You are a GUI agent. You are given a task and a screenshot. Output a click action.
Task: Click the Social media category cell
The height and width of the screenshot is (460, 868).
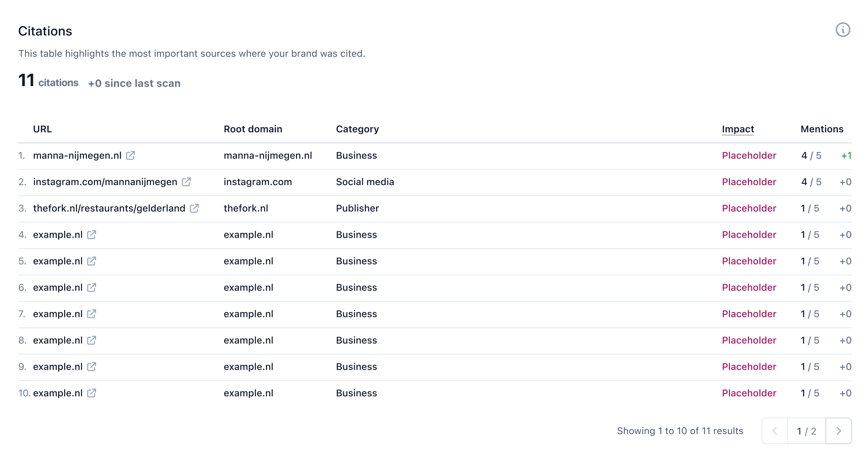pos(365,182)
